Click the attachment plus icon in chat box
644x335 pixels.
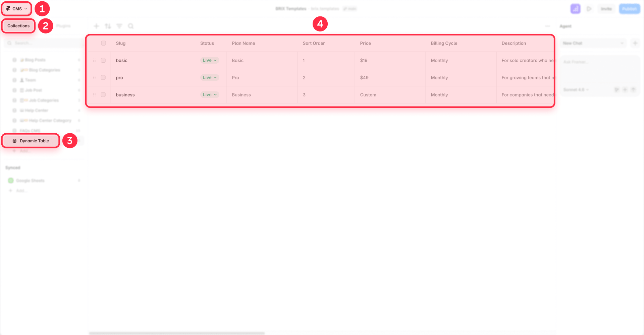pyautogui.click(x=625, y=90)
